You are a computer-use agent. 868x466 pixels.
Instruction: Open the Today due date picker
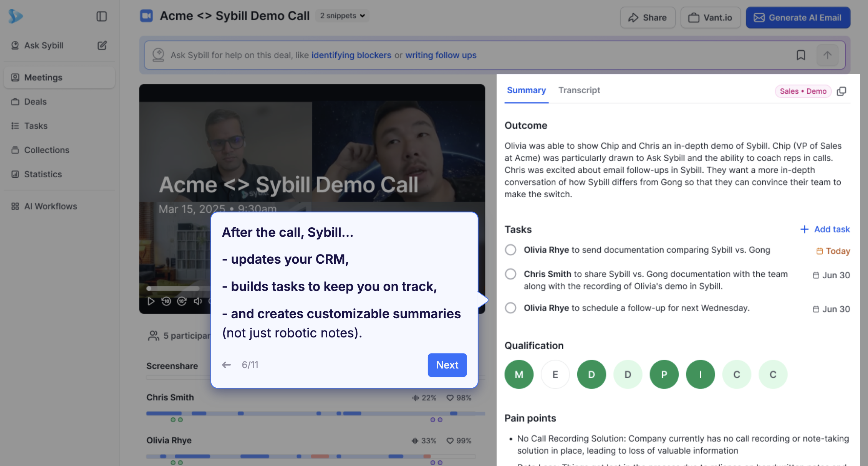pyautogui.click(x=833, y=251)
